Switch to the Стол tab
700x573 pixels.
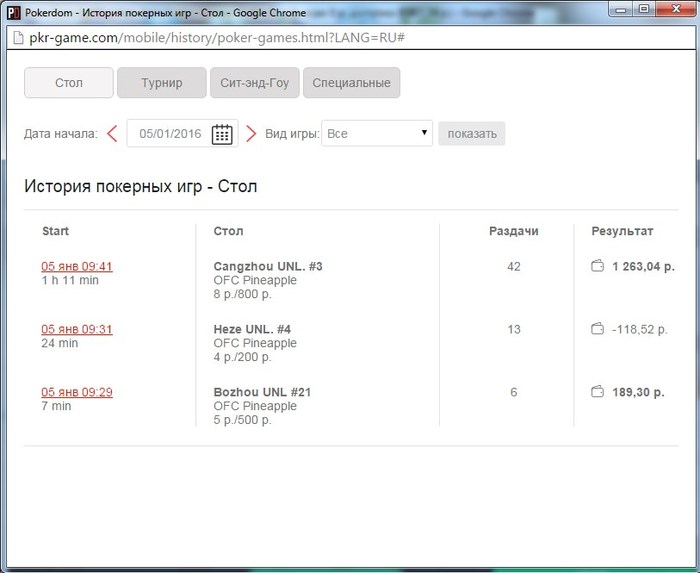(x=69, y=83)
